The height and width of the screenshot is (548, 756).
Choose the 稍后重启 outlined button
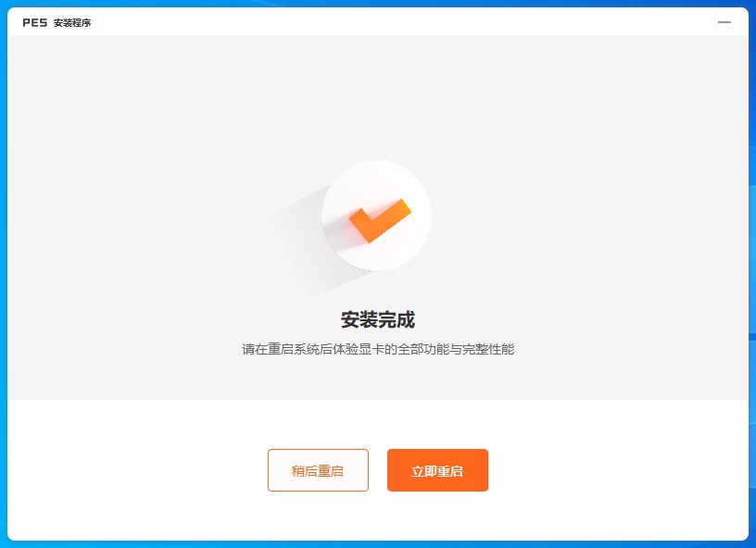318,470
